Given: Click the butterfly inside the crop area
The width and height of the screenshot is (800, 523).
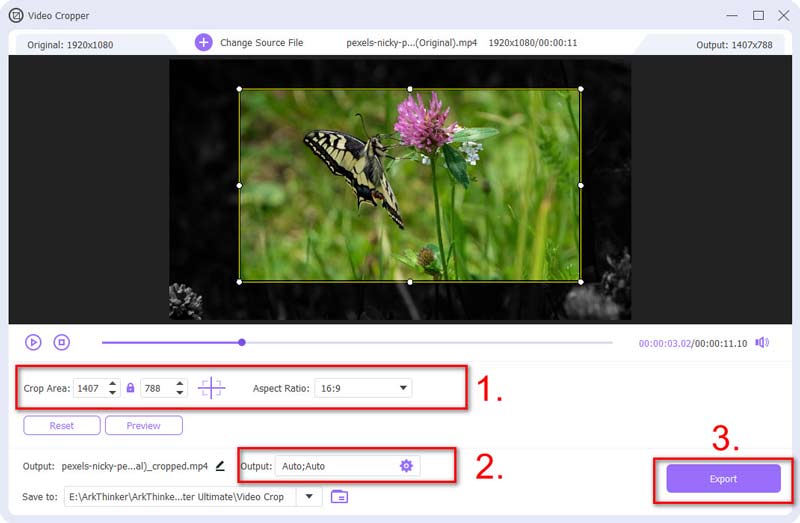Looking at the screenshot, I should click(355, 171).
